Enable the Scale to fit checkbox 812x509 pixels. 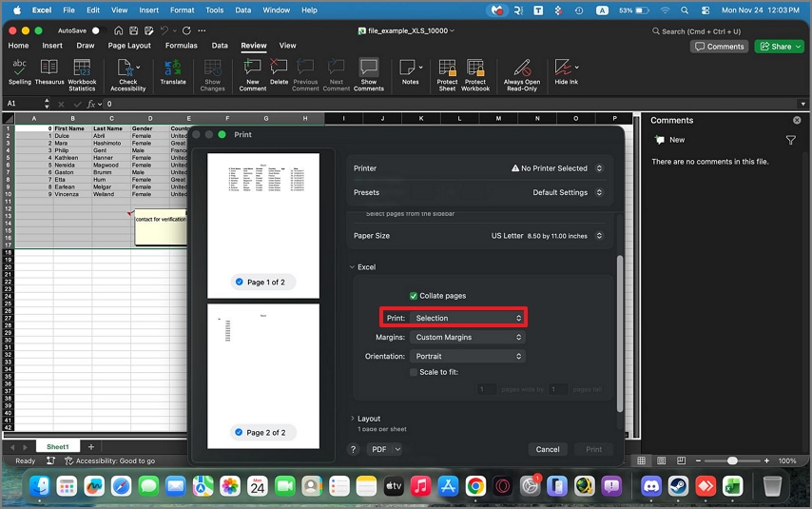pos(414,372)
